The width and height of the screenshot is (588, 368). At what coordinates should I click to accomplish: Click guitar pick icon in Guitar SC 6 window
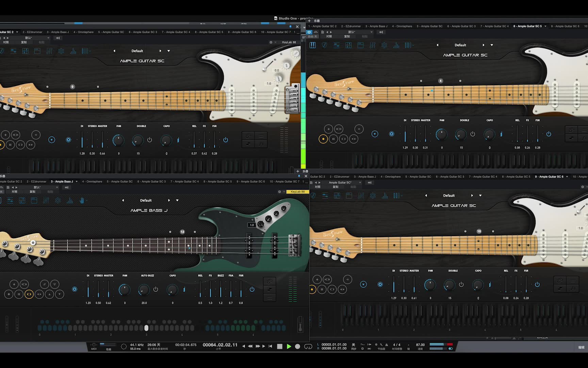pyautogui.click(x=313, y=196)
